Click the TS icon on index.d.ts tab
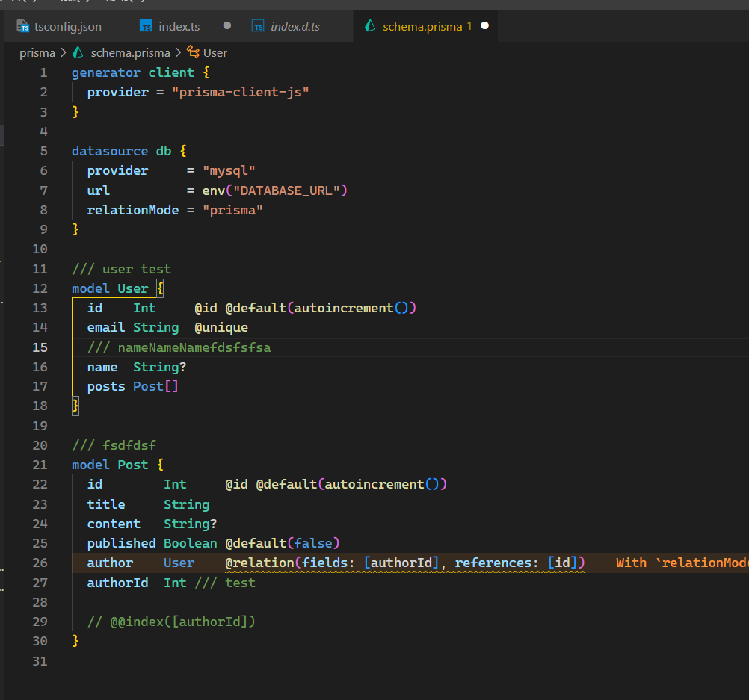 point(258,26)
